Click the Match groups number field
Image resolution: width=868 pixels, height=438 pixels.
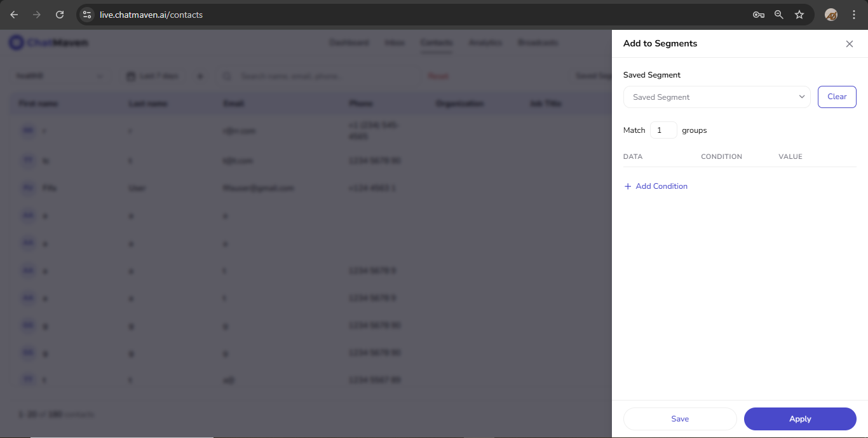(663, 130)
